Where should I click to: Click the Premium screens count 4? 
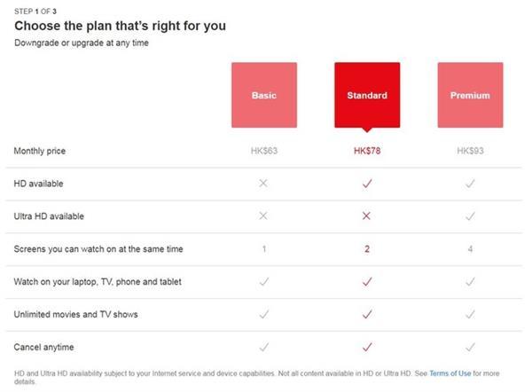point(470,248)
